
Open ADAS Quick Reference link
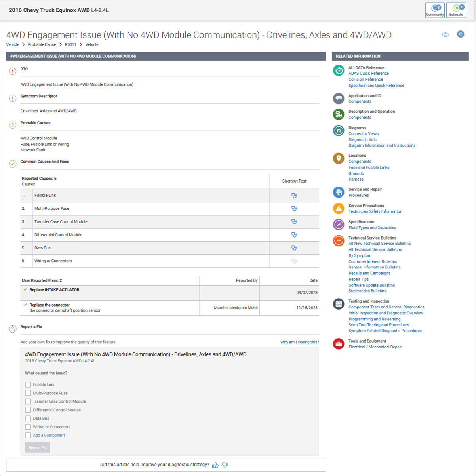pos(368,74)
